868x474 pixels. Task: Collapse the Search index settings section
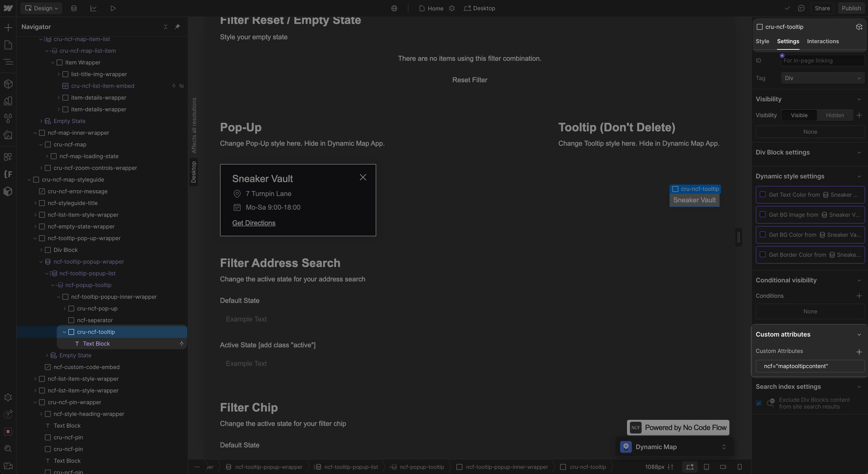click(x=859, y=387)
